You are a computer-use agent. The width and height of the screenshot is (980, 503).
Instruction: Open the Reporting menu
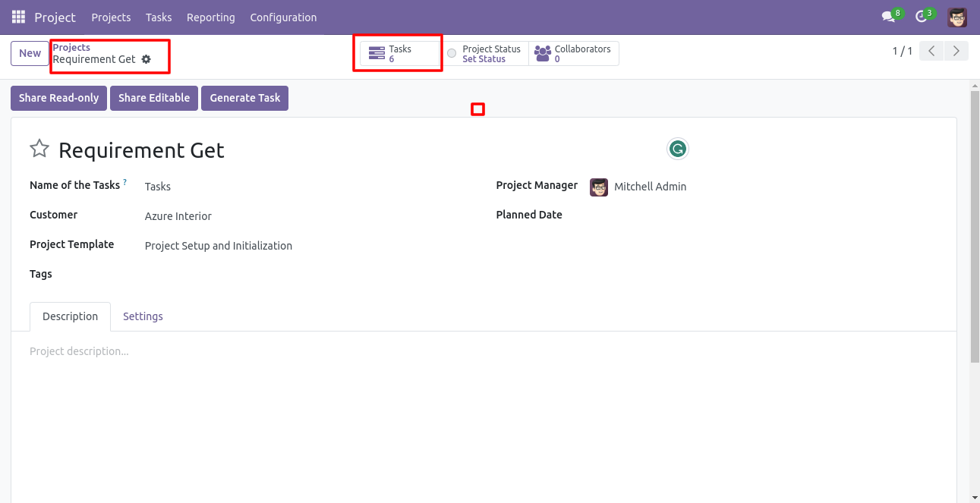[x=210, y=17]
